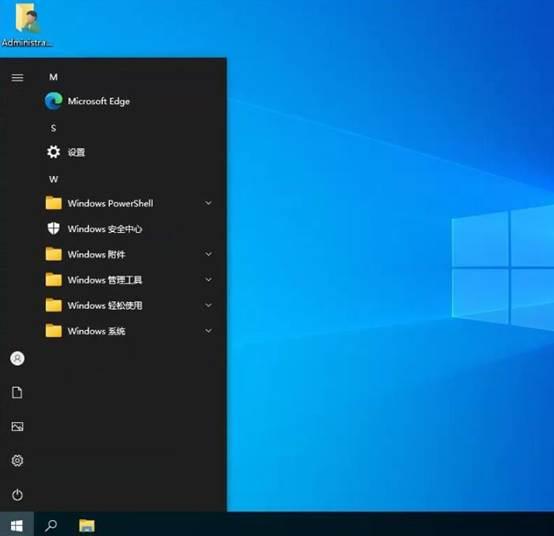Expand Windows 附件 group chevron
The height and width of the screenshot is (536, 554).
[x=208, y=254]
